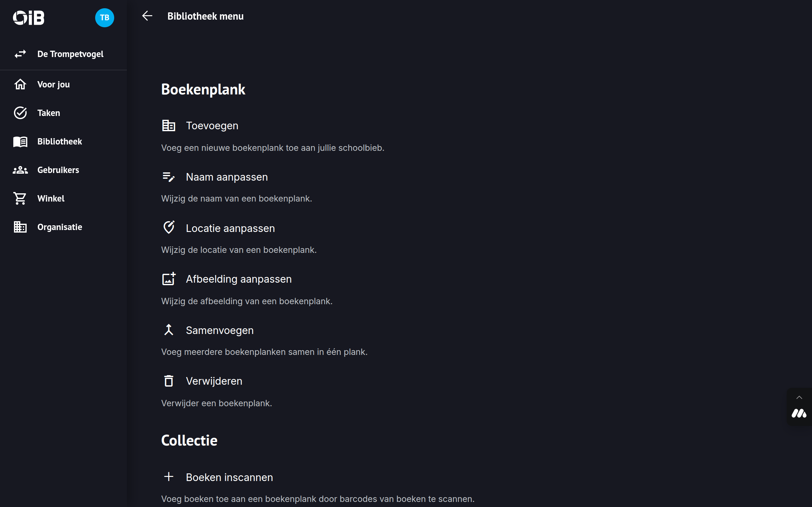Image resolution: width=812 pixels, height=507 pixels.
Task: Click the merge icon beside Samenvoegen
Action: 168,330
